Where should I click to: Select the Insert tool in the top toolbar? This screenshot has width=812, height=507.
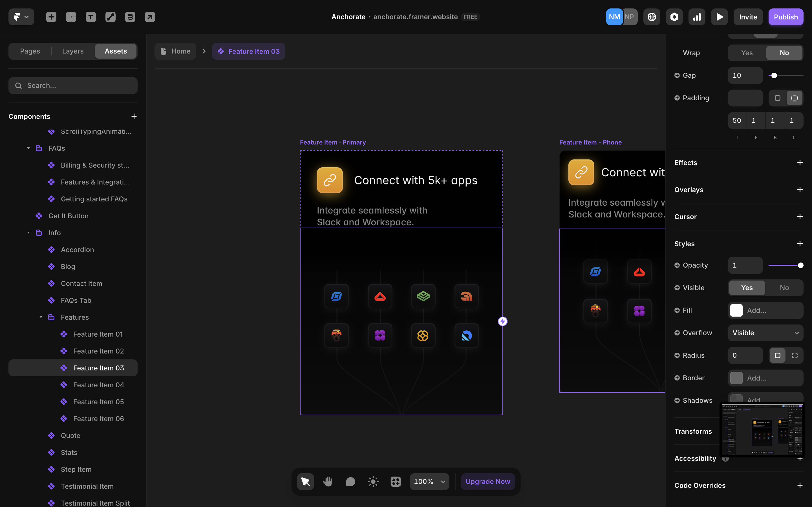[x=51, y=16]
